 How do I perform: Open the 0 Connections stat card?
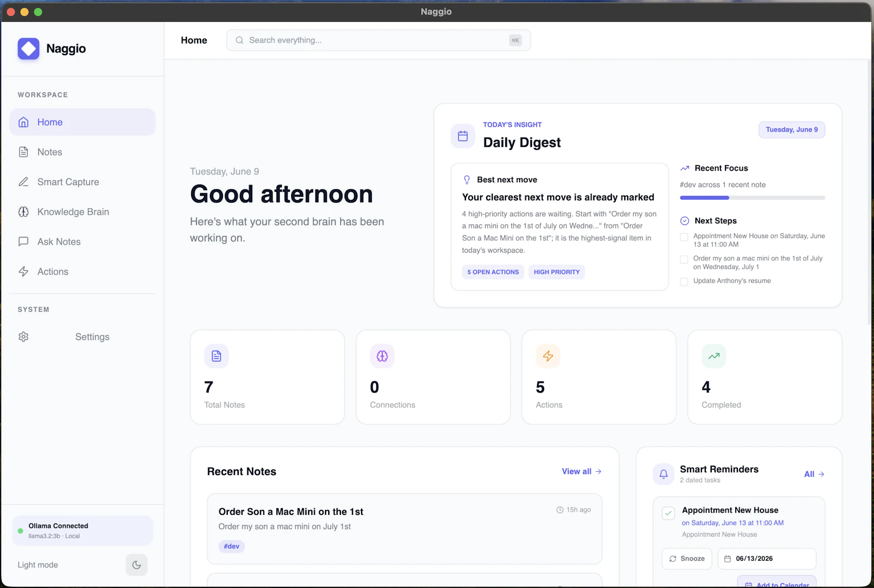tap(433, 377)
